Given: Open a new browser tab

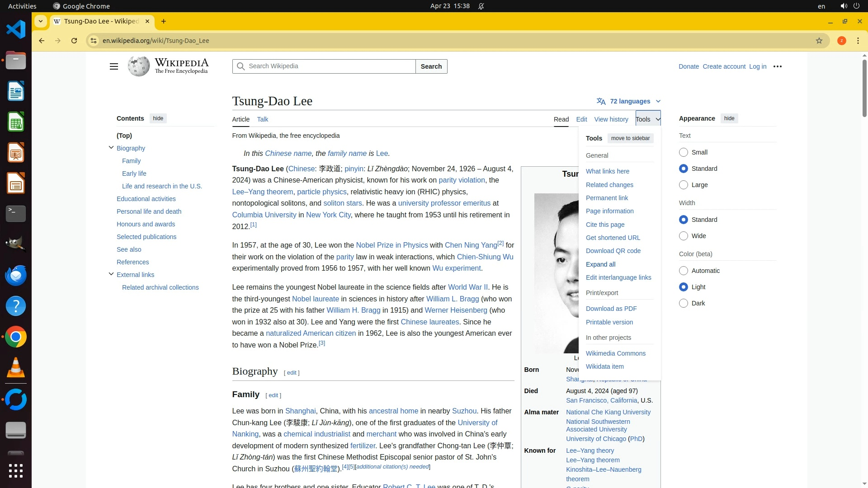Looking at the screenshot, I should 164,21.
